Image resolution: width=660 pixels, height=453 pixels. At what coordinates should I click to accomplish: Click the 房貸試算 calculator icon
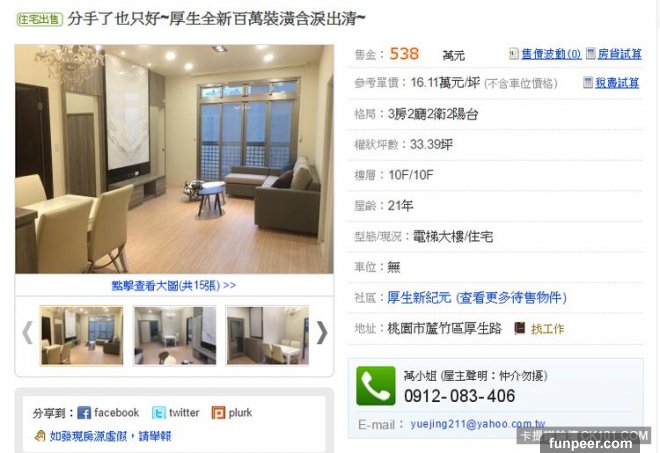pos(591,53)
